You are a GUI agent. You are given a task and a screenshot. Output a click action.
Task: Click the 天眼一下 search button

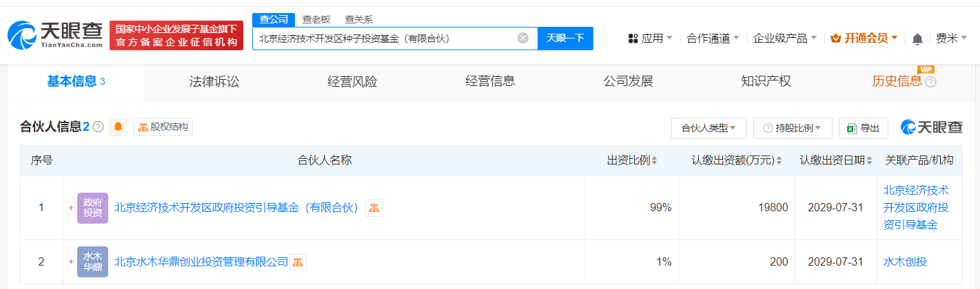pos(565,39)
